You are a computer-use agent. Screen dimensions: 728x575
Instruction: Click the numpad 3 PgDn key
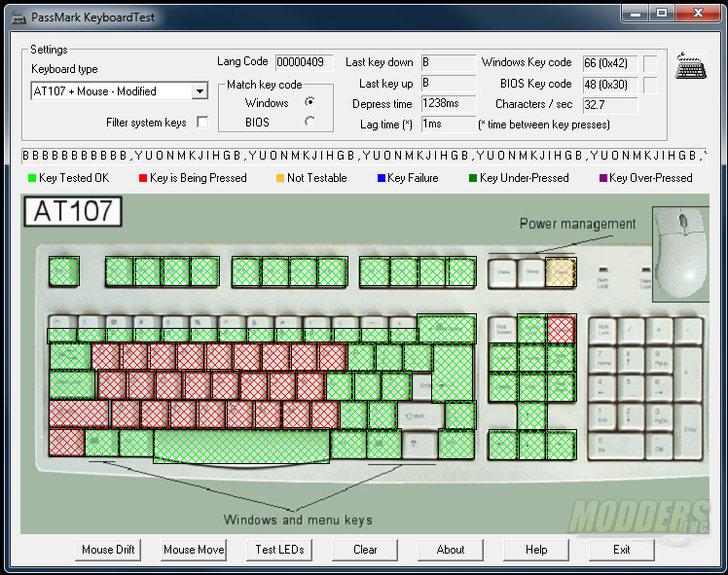tap(659, 417)
